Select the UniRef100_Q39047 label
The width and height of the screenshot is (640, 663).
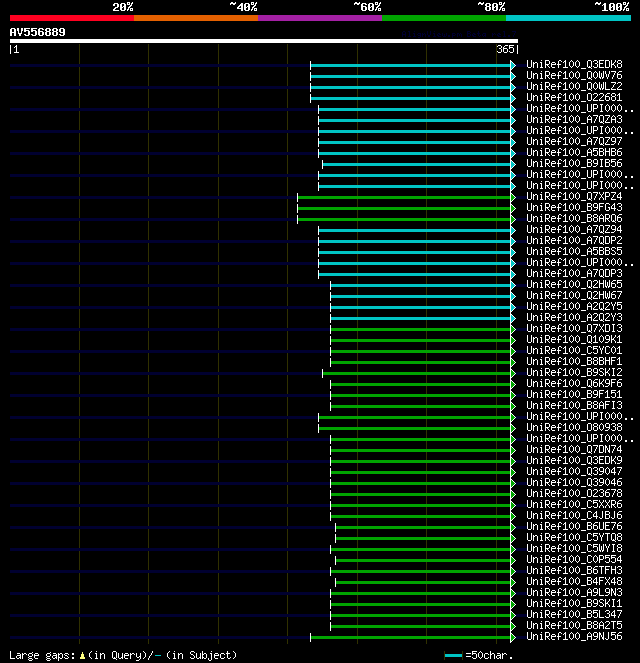pos(574,471)
